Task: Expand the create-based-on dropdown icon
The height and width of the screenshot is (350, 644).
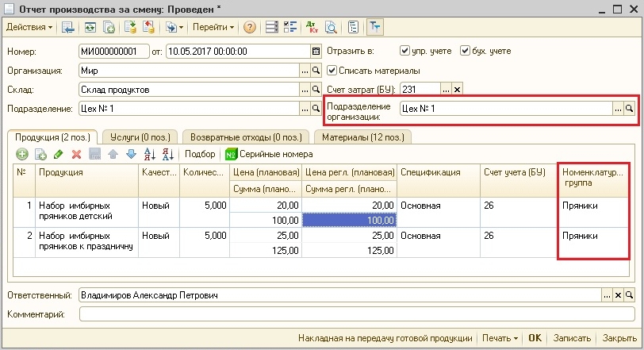Action: click(x=174, y=27)
